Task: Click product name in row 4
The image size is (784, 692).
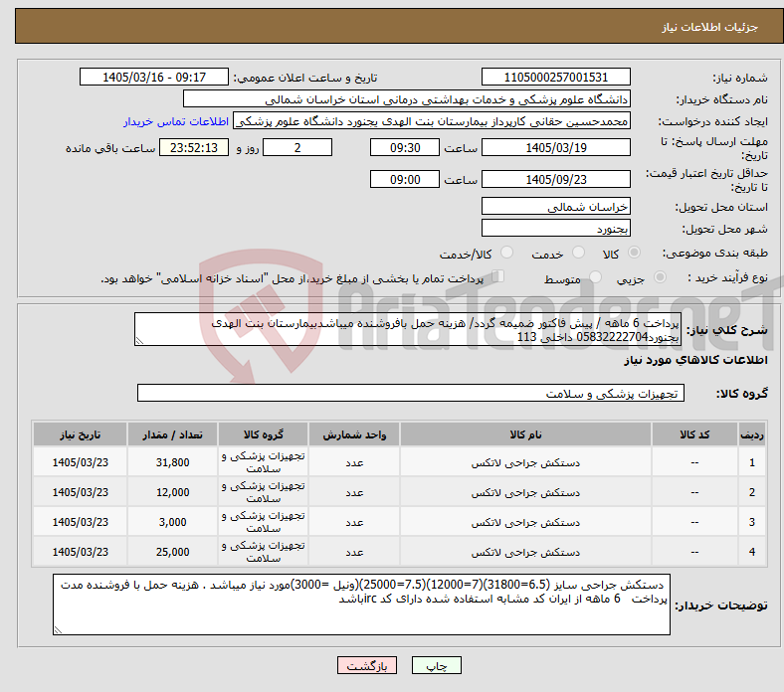Action: point(525,552)
